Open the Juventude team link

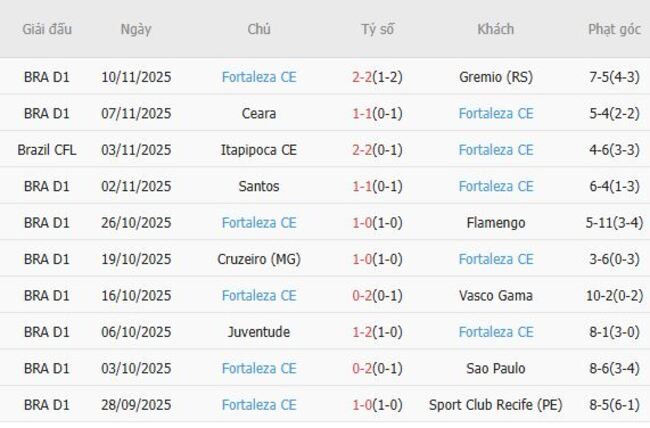point(259,332)
